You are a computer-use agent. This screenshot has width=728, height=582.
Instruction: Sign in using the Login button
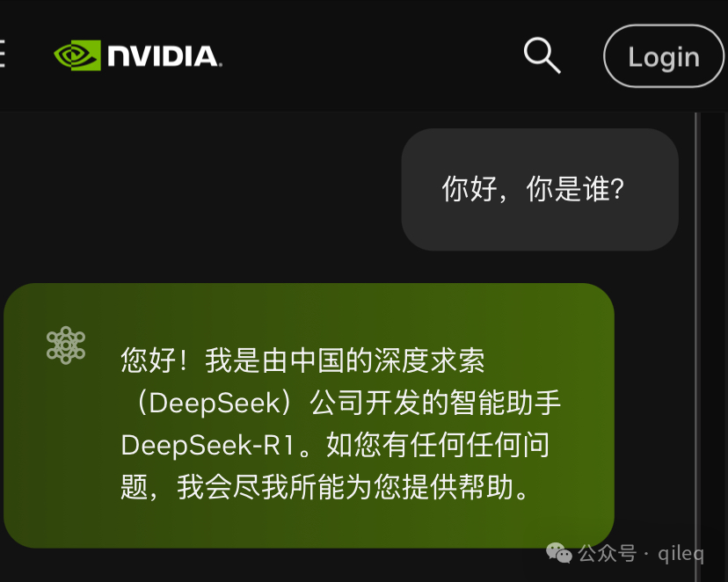coord(664,56)
